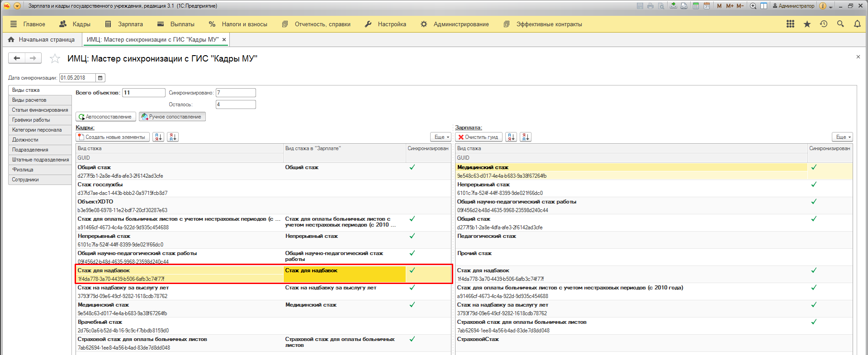868x355 pixels.
Task: Open the dropdown arrow beside the info icon
Action: point(830,6)
